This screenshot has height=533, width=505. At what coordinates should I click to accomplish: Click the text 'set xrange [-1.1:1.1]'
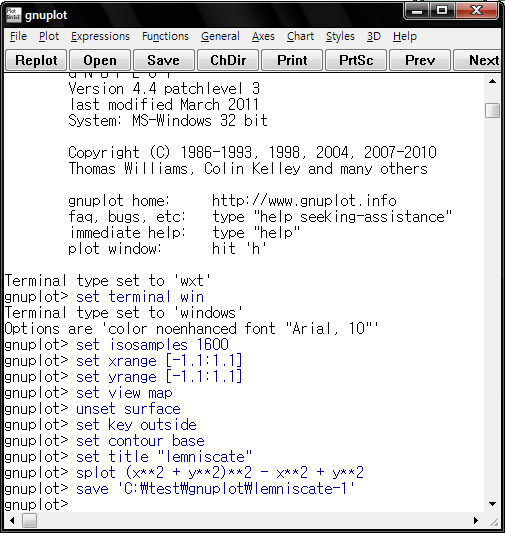click(159, 361)
